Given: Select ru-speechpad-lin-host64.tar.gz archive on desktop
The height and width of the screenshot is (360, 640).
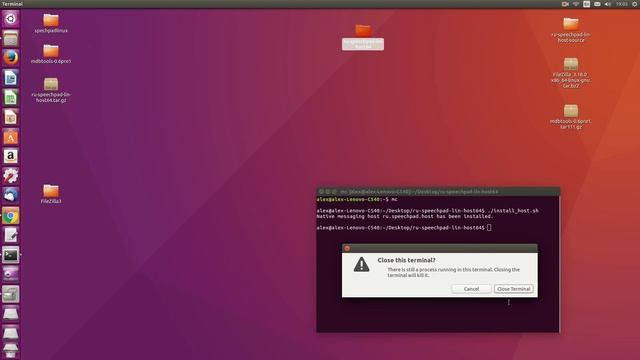Looking at the screenshot, I should (51, 90).
